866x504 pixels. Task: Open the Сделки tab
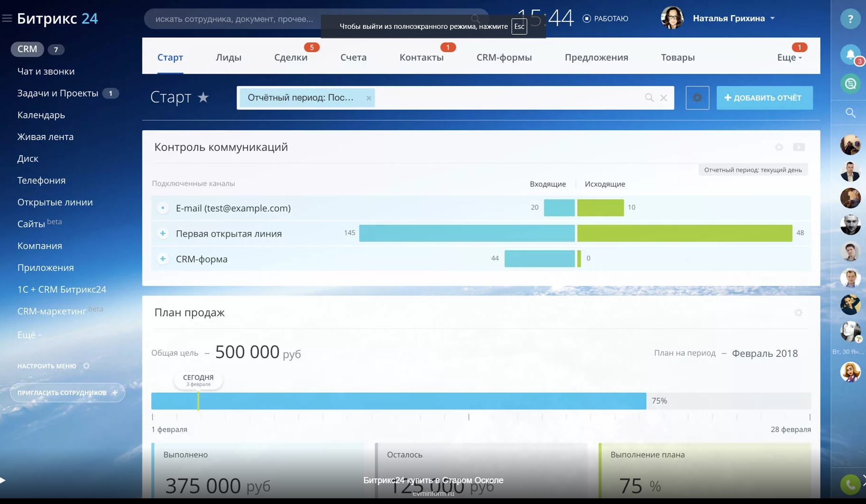coord(291,57)
